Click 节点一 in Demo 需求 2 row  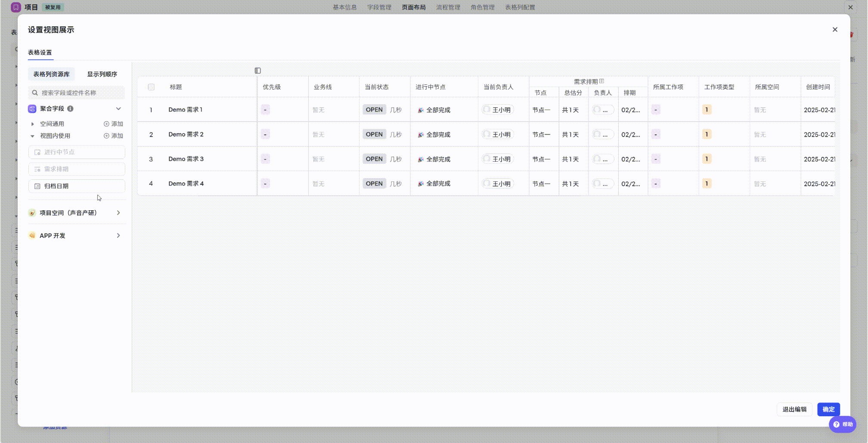pyautogui.click(x=541, y=134)
